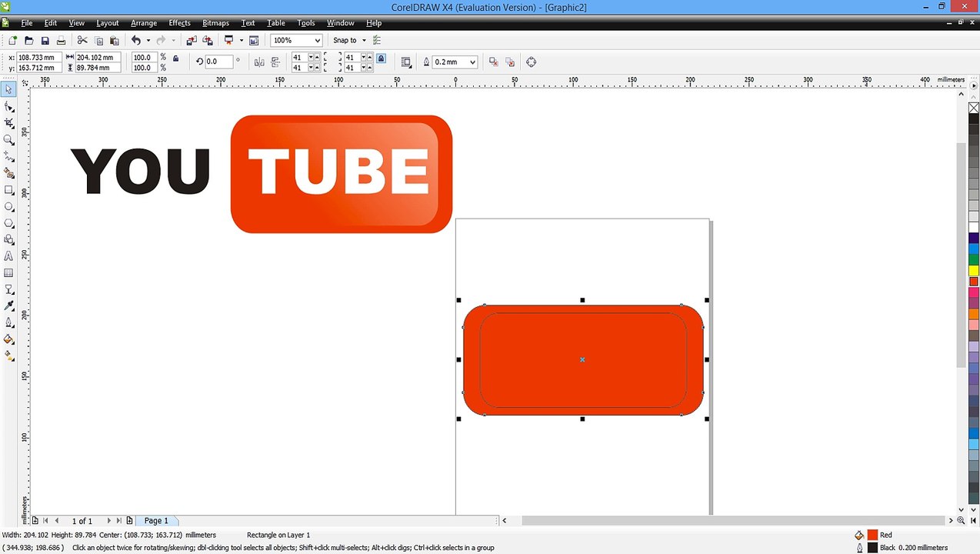Select the Interactive Fill tool
This screenshot has width=980, height=554.
point(8,356)
